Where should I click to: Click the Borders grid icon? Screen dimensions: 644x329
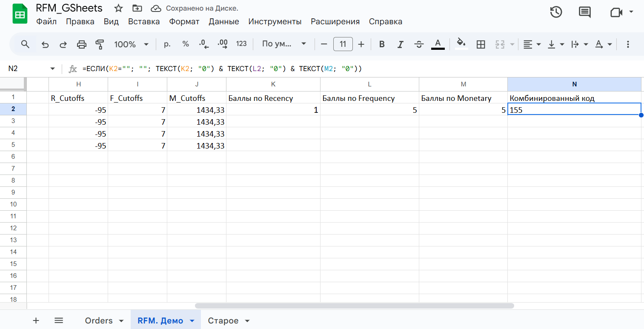(x=481, y=44)
